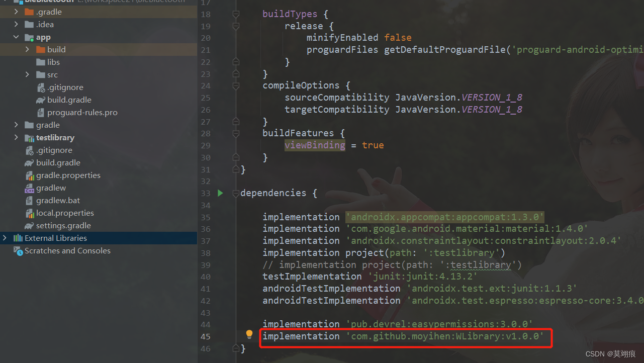The image size is (644, 363).
Task: Click the app .gitignore file icon
Action: pos(40,87)
